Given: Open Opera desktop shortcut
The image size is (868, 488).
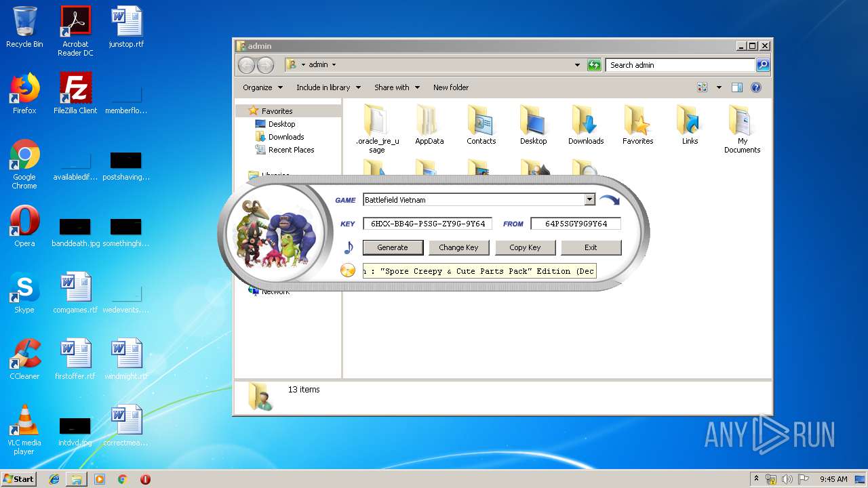Looking at the screenshot, I should pos(24,226).
